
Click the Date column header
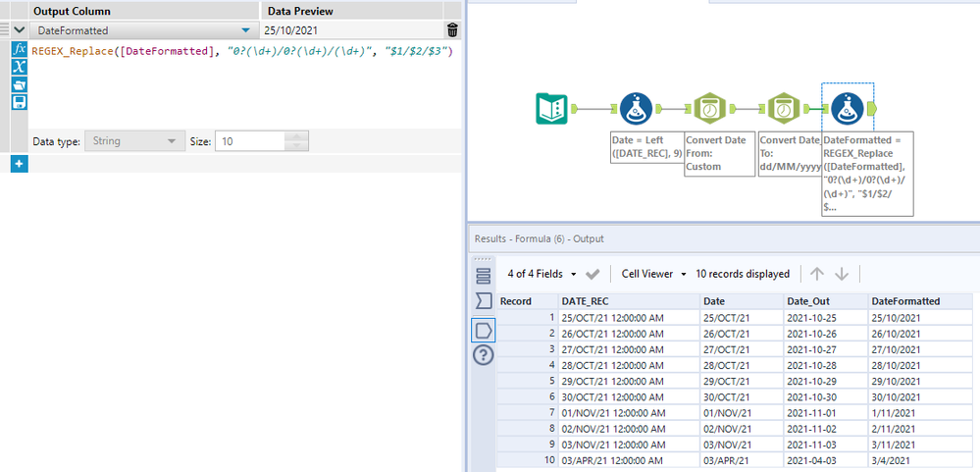click(741, 301)
